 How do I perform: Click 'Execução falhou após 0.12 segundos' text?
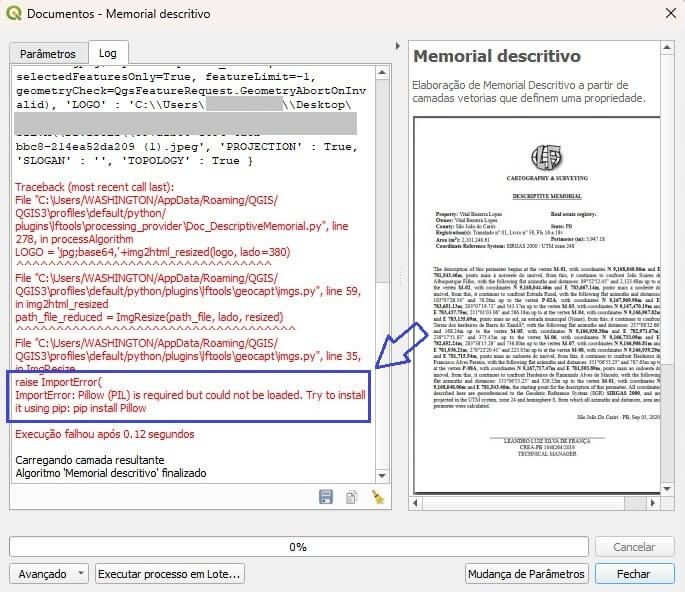105,434
